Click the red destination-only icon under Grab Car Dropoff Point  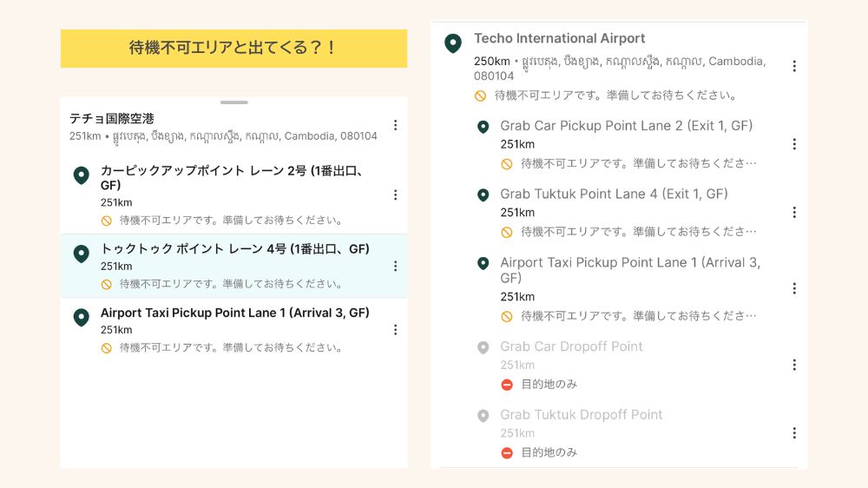point(507,385)
